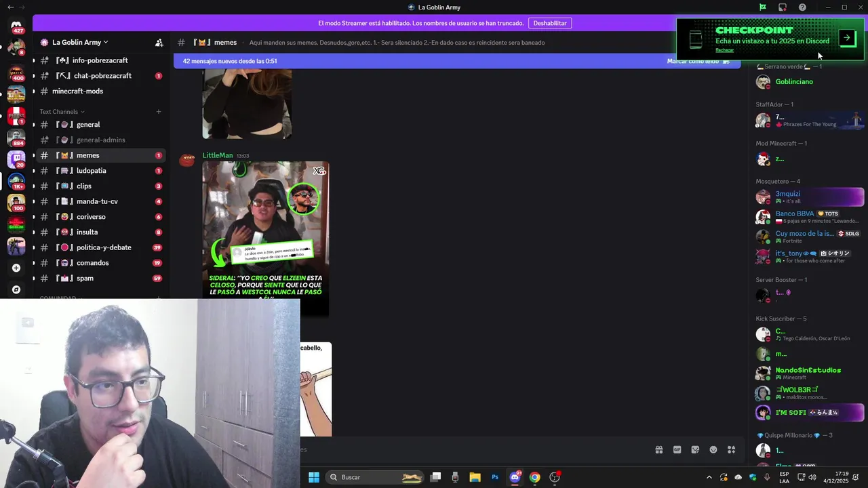Image resolution: width=868 pixels, height=488 pixels.
Task: Expand threads arrow beside chat-pobrezacraft
Action: 34,76
